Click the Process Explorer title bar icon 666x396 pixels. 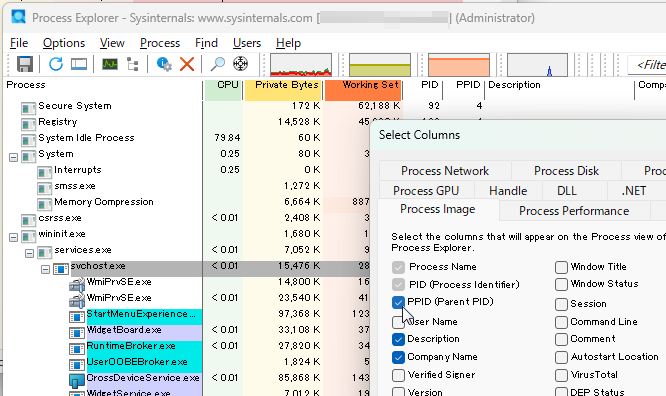(19, 17)
